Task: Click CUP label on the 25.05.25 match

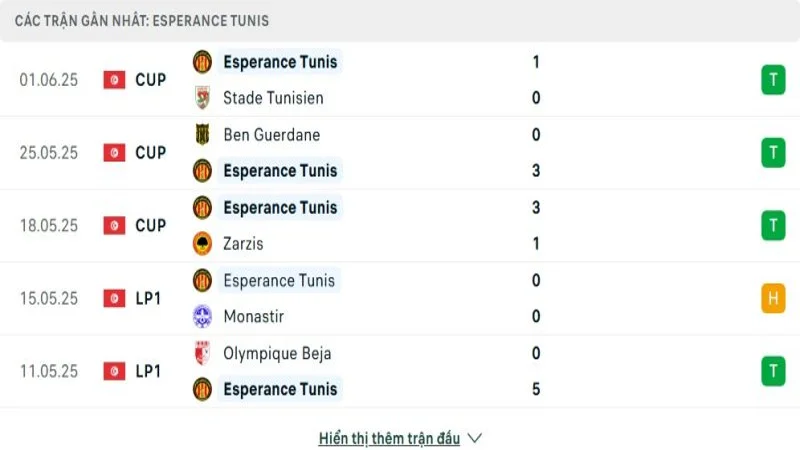Action: click(151, 153)
